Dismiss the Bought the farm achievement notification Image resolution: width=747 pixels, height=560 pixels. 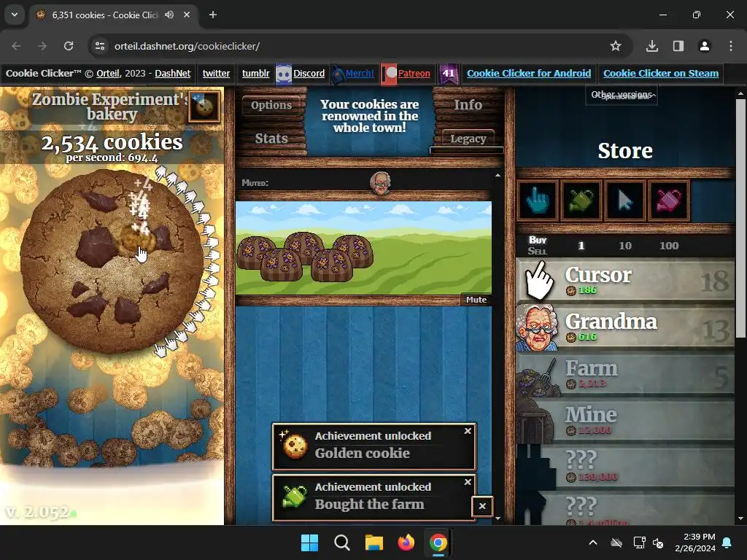coord(468,482)
